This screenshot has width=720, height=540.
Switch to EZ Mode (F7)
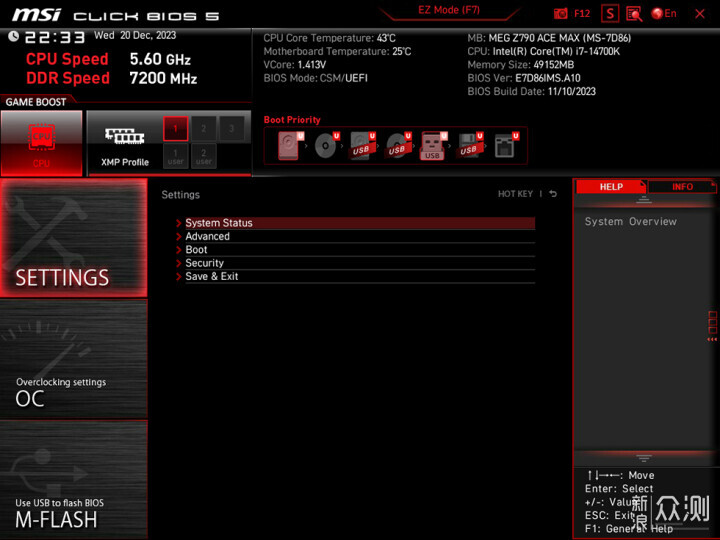pyautogui.click(x=449, y=10)
